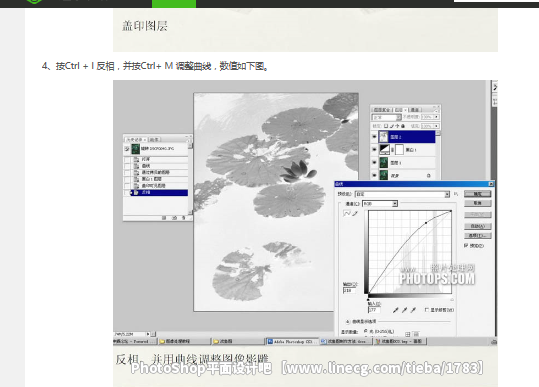Enable the show clipping checkbox in Curves
The image size is (539, 387).
tap(427, 310)
